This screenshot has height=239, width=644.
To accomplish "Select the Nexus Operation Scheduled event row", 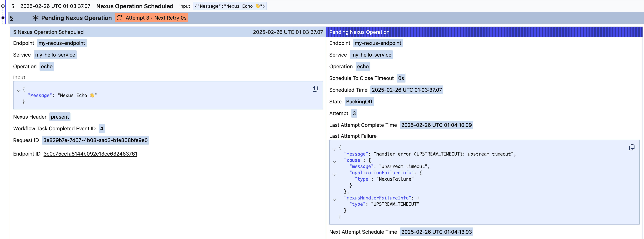I will pyautogui.click(x=135, y=6).
